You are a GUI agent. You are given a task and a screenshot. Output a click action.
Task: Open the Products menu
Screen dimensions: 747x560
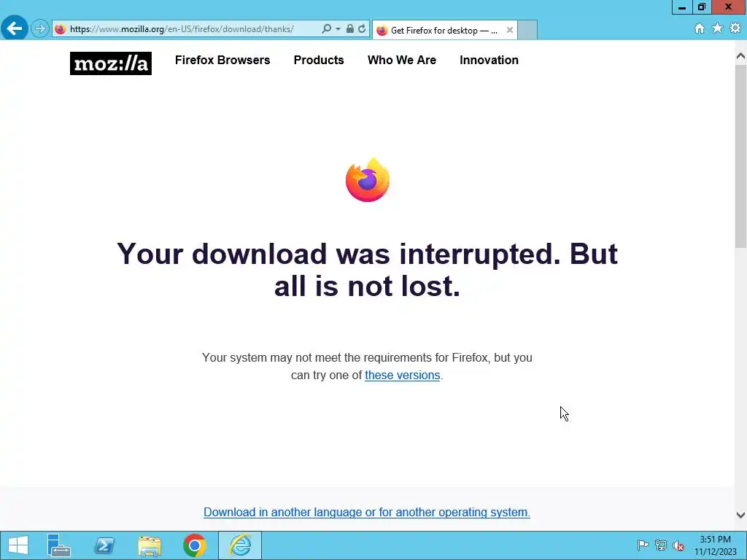tap(319, 60)
